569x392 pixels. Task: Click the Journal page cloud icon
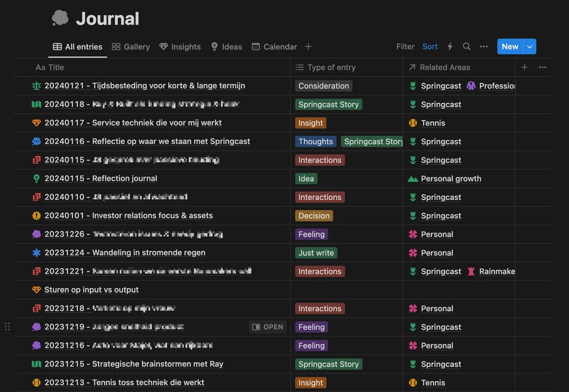point(60,18)
